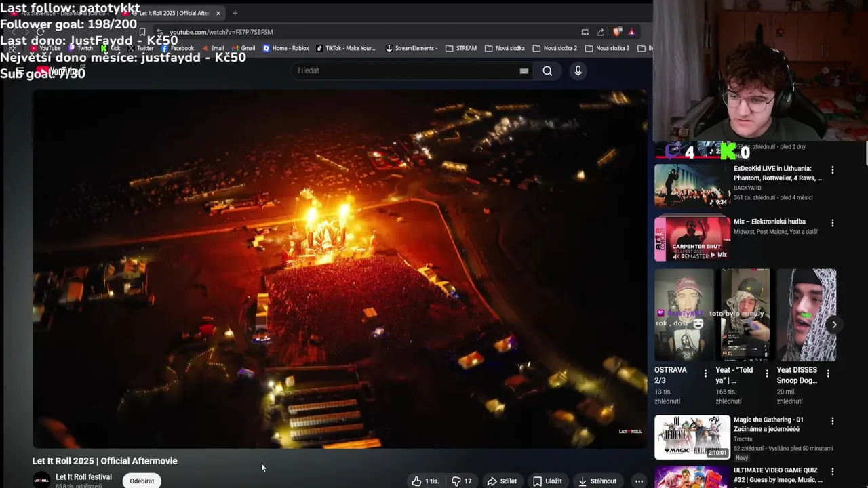The width and height of the screenshot is (868, 488).
Task: Click the share page icon in address bar
Action: (x=600, y=32)
